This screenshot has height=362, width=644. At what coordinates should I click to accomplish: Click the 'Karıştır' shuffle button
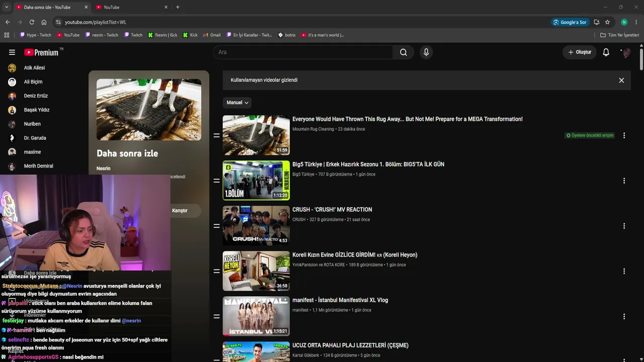coord(180,211)
